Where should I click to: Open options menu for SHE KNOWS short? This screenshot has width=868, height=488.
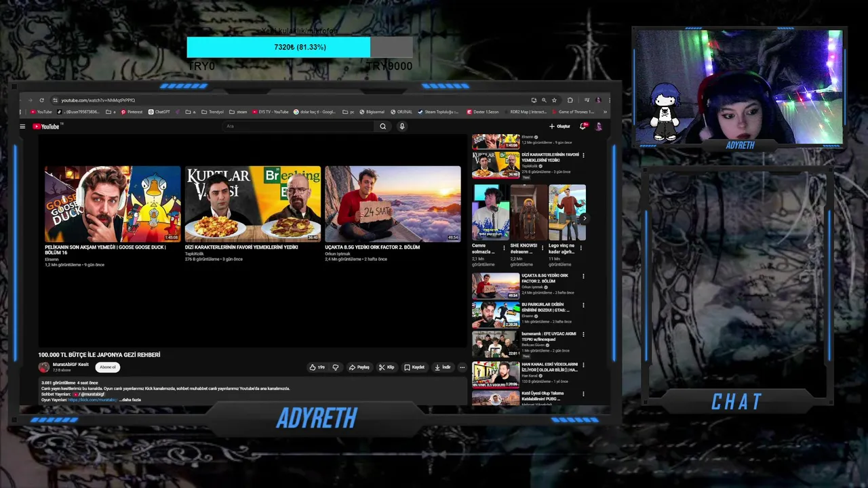tap(542, 247)
